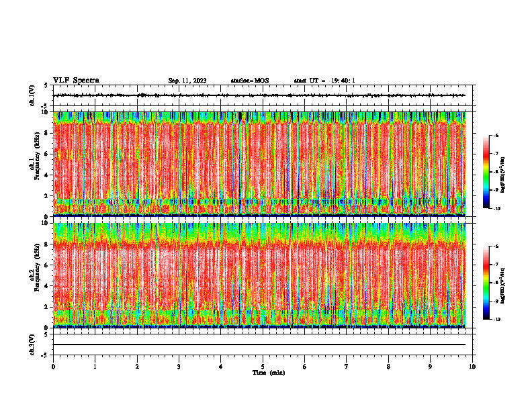The image size is (532, 411).
Task: Click the '-6' value on ch.1 color bar
Action: (x=496, y=136)
